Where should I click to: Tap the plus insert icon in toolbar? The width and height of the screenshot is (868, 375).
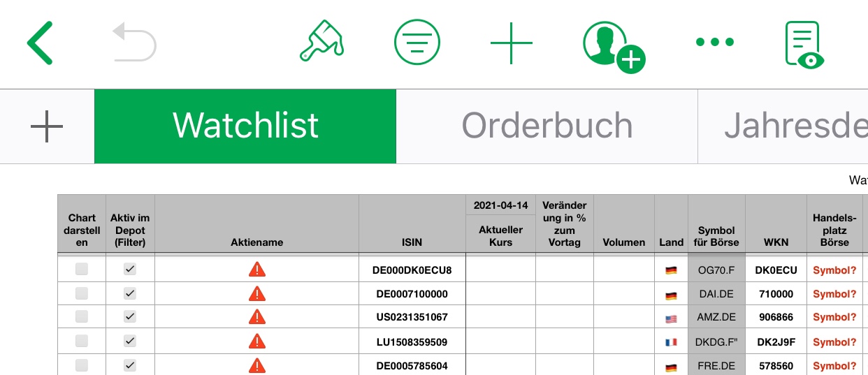click(512, 43)
